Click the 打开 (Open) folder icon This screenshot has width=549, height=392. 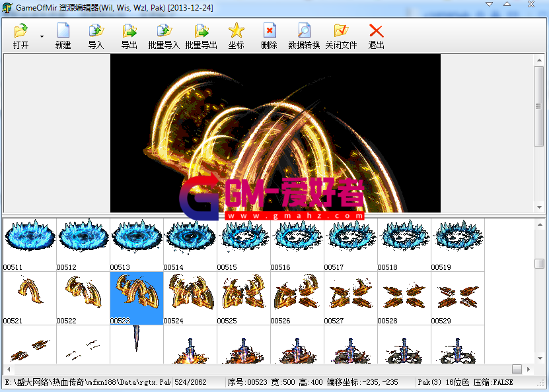pos(20,31)
